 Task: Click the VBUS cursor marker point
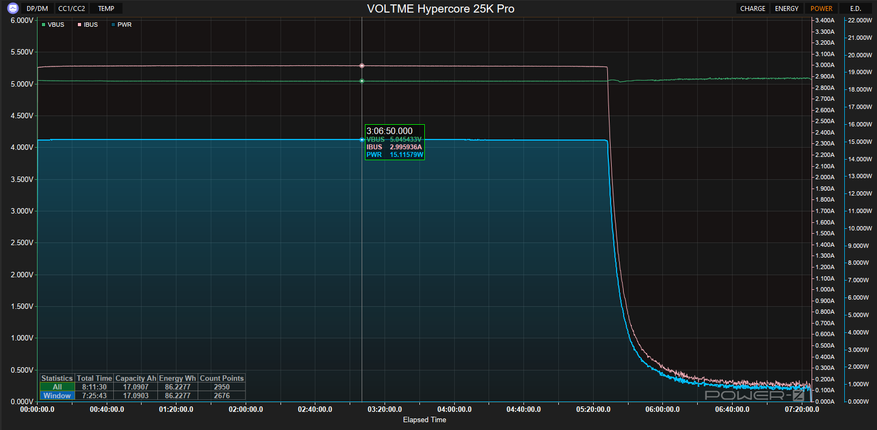tap(362, 81)
